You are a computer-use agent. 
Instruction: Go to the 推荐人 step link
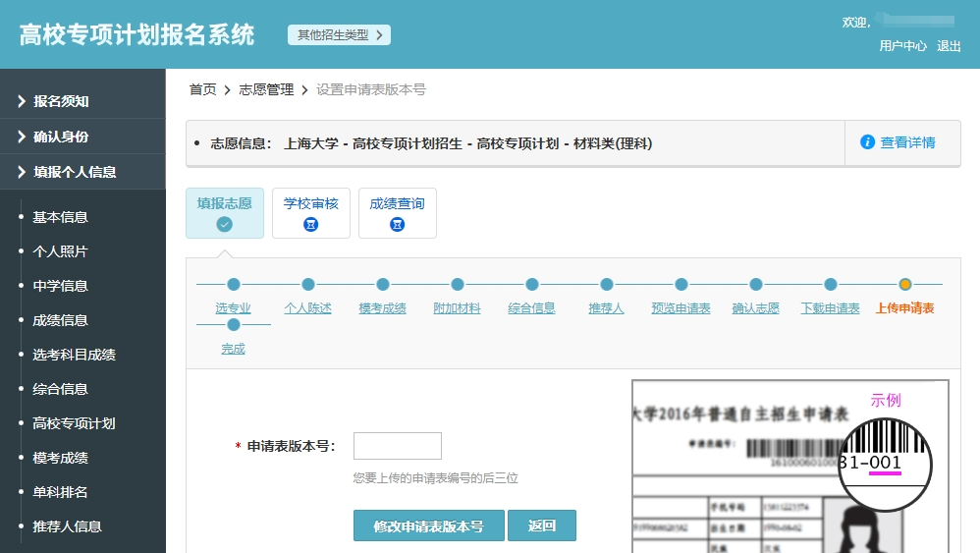pos(606,308)
